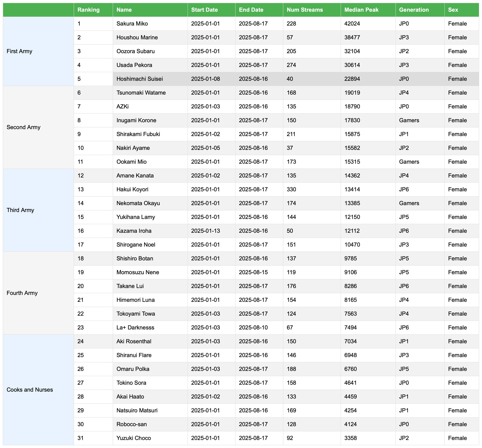Click the name Tokoyami Towa
482x448 pixels.
136,314
